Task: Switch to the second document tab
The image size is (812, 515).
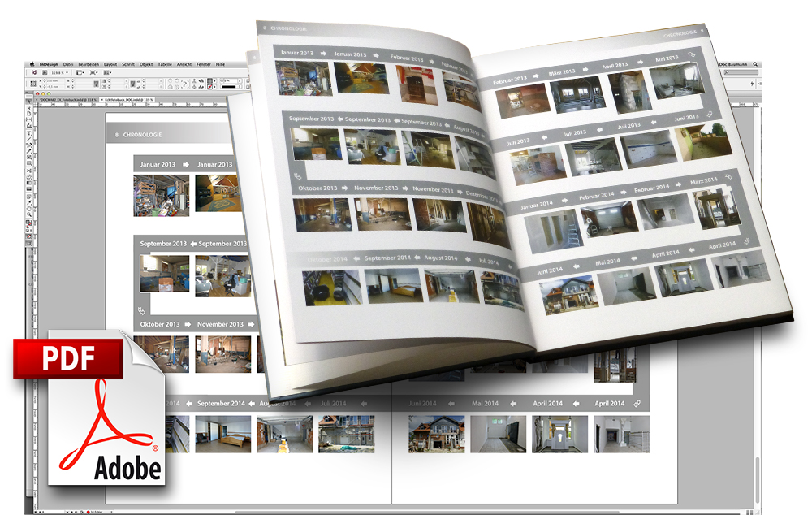Action: click(x=127, y=99)
